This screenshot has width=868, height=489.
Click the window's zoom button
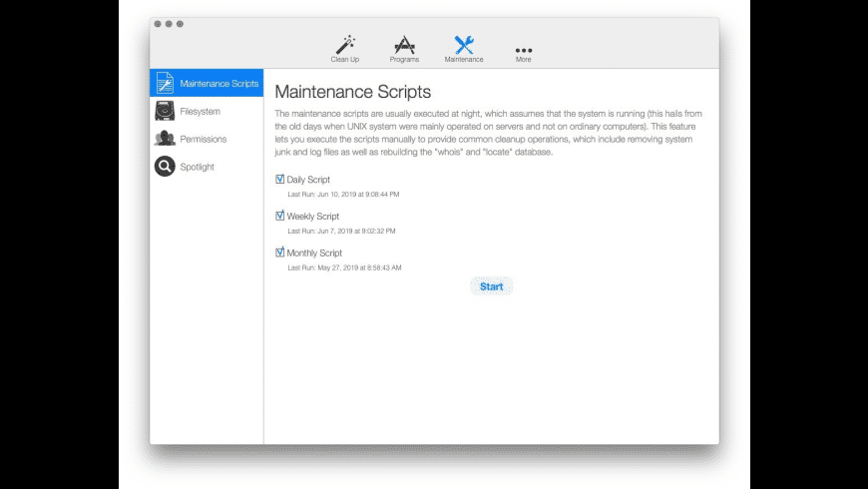coord(180,24)
